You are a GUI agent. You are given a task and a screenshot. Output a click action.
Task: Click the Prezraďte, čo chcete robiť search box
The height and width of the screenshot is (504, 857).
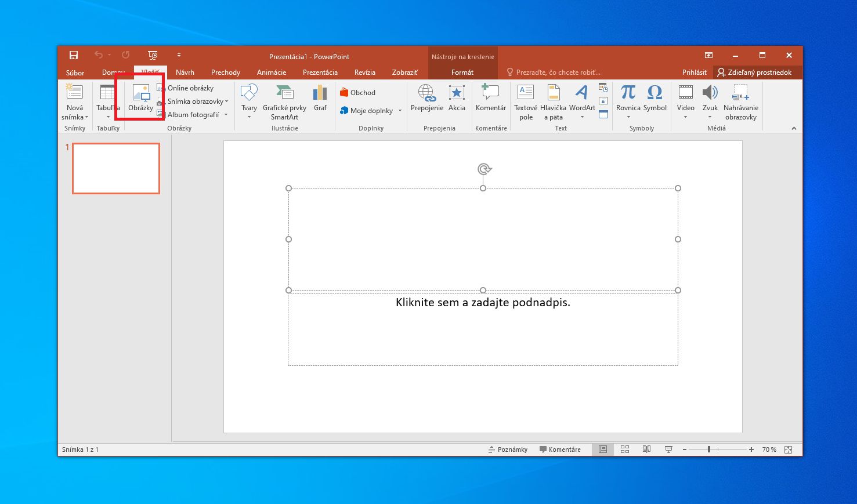(554, 72)
